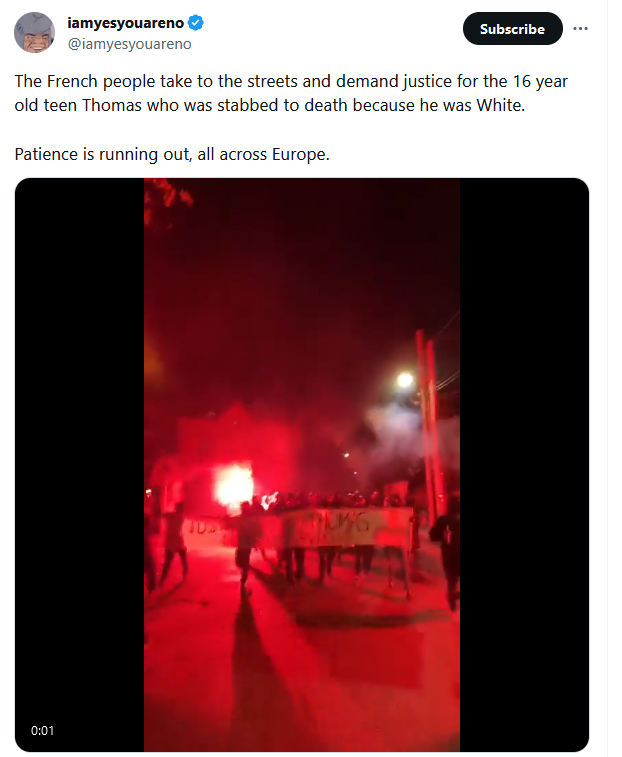Click the Subscribe button

(512, 29)
